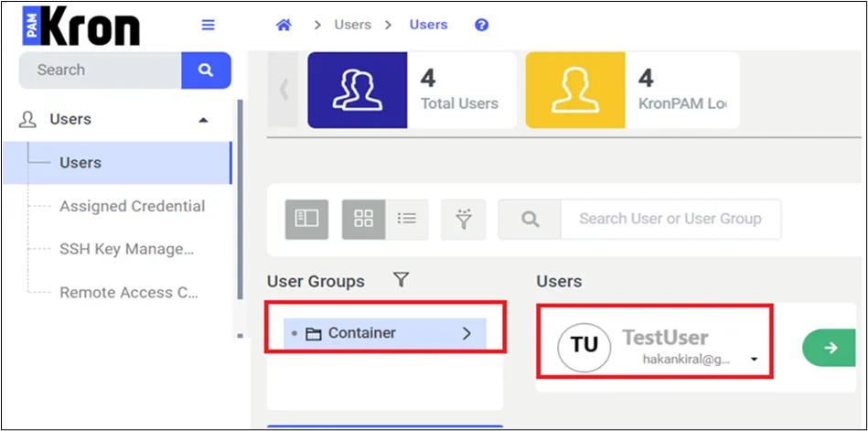Click the Total Users count text
Viewport: 868px width, 431px height.
428,79
